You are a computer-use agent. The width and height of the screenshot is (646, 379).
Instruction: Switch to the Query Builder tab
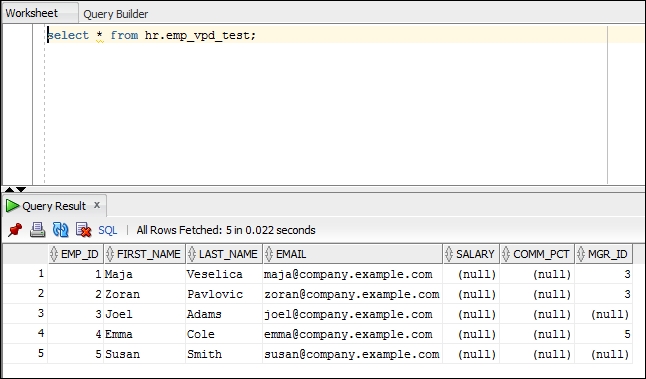point(115,14)
